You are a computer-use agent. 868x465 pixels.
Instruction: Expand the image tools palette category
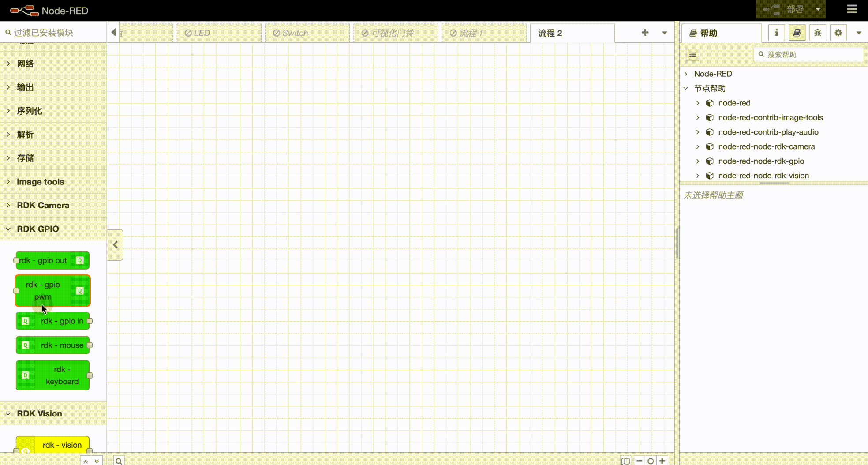tap(53, 182)
